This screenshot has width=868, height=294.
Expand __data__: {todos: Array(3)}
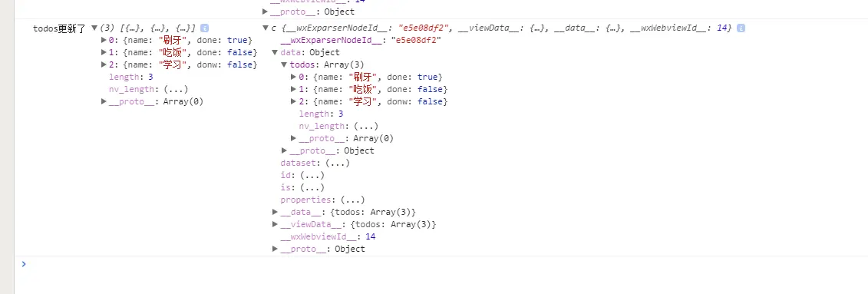275,212
